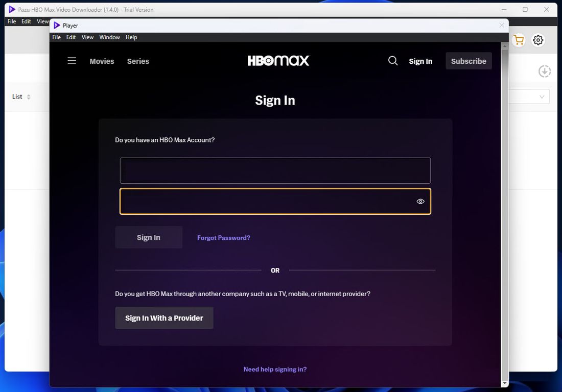Open the Player Window menu

[109, 37]
